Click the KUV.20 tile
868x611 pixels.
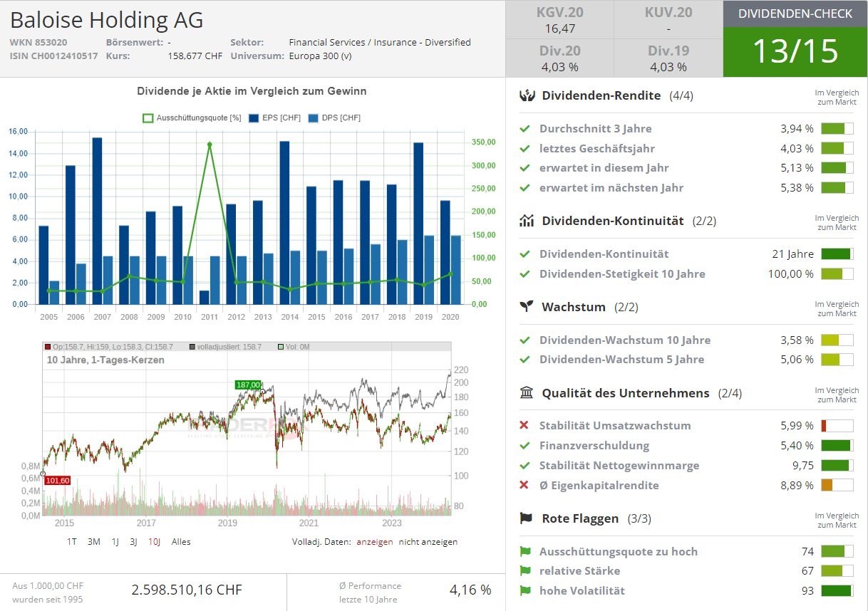click(x=668, y=20)
